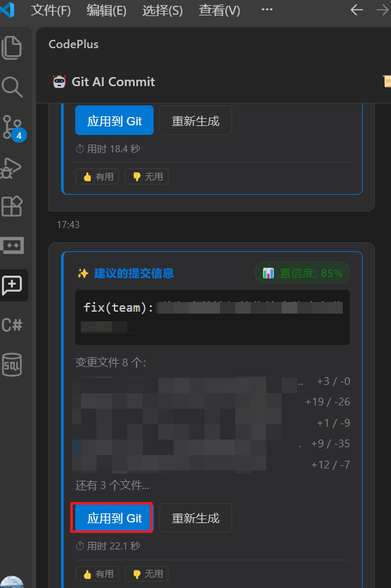Click the VS Code logo icon
Image resolution: width=391 pixels, height=588 pixels.
pyautogui.click(x=8, y=10)
